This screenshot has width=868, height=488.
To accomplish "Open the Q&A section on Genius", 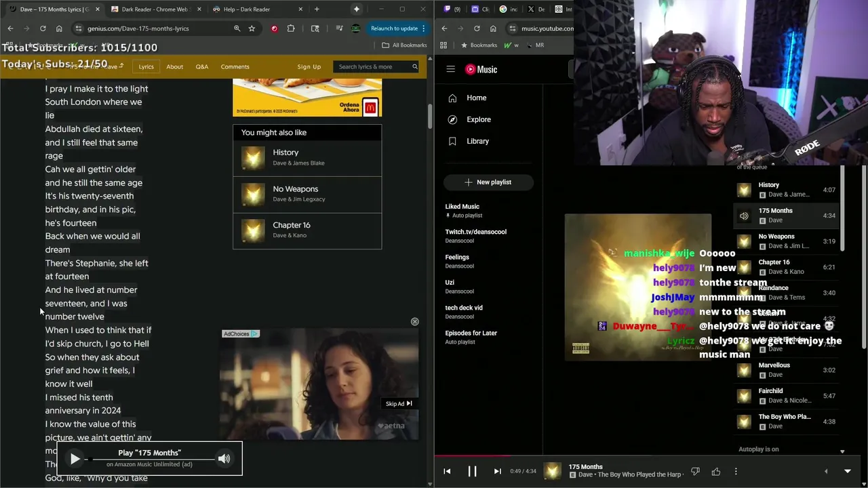I will (202, 66).
